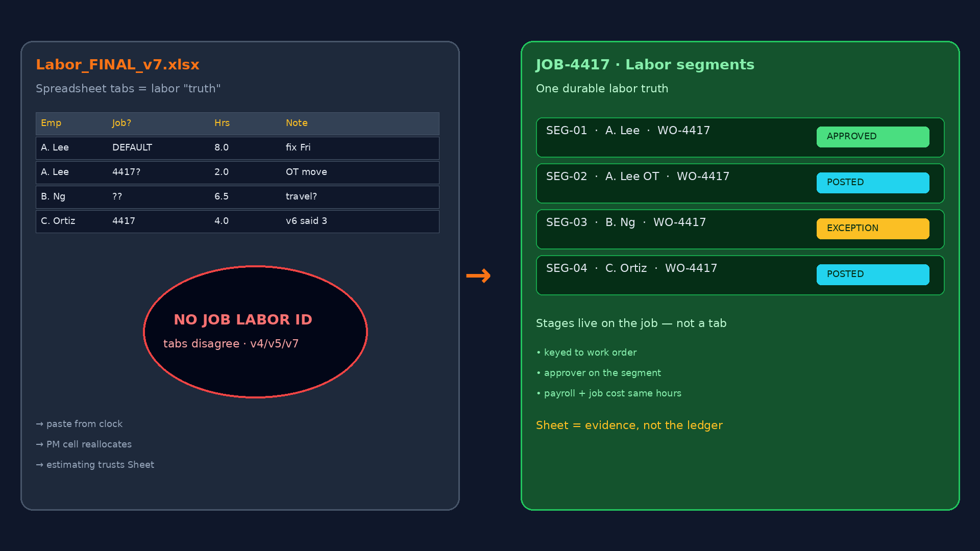The image size is (980, 551).
Task: Open the SEG-03 B. Ng segment row
Action: (740, 230)
